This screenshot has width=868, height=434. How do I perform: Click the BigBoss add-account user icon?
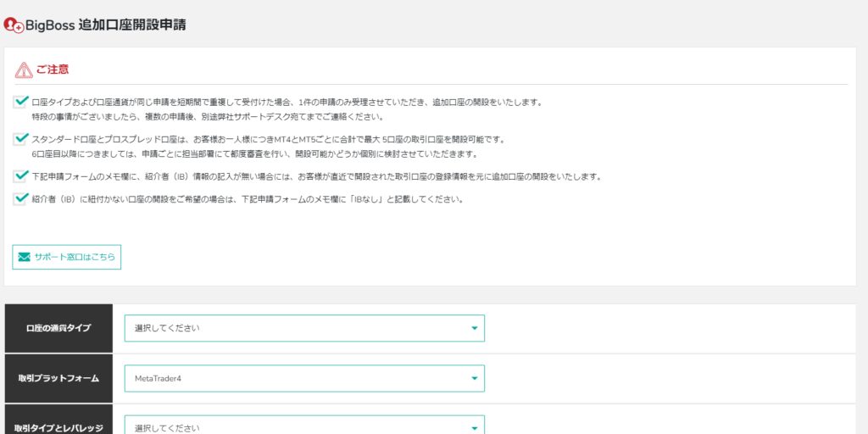pyautogui.click(x=14, y=25)
